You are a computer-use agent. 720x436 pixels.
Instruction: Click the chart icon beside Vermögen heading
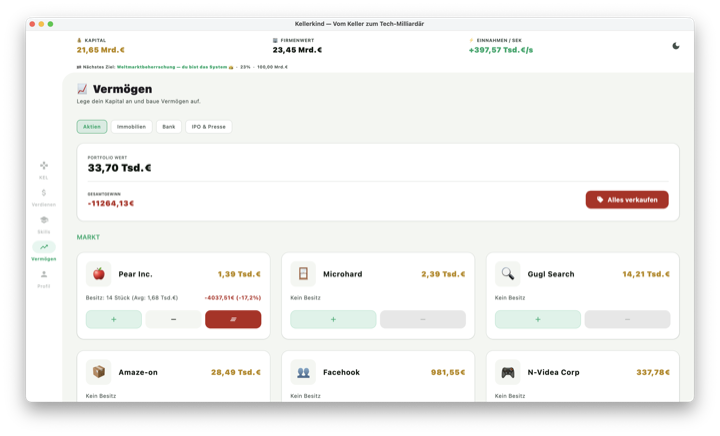pyautogui.click(x=82, y=89)
